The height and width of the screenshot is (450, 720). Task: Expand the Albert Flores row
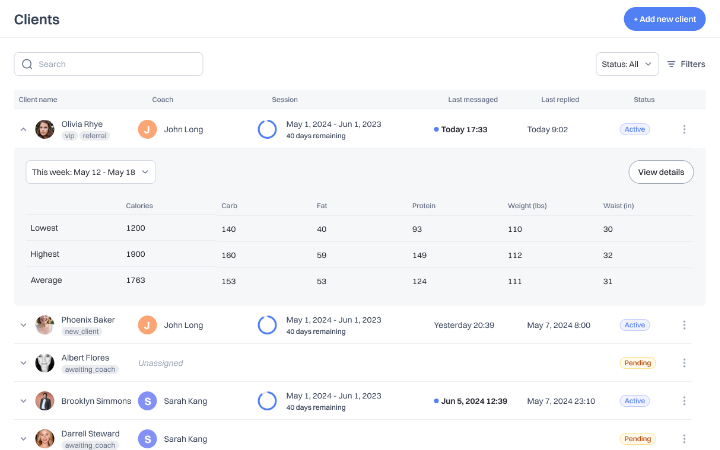pyautogui.click(x=23, y=363)
